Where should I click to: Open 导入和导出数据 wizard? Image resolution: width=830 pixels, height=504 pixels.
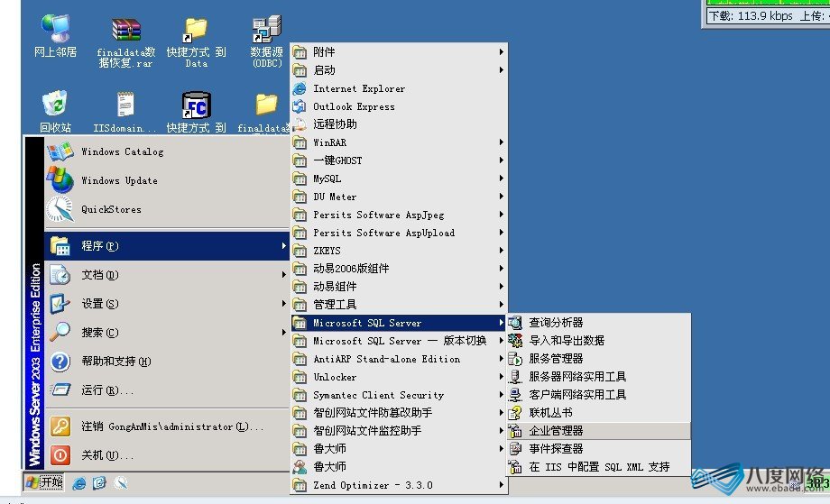tap(599, 340)
